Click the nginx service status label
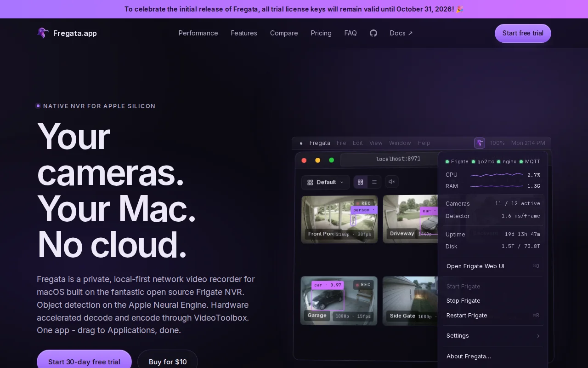This screenshot has width=588, height=368. (509, 162)
